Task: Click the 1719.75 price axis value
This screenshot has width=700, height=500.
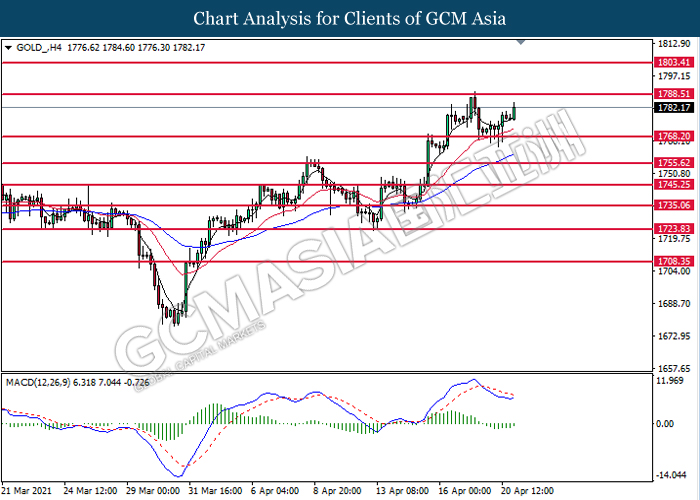Action: point(674,239)
